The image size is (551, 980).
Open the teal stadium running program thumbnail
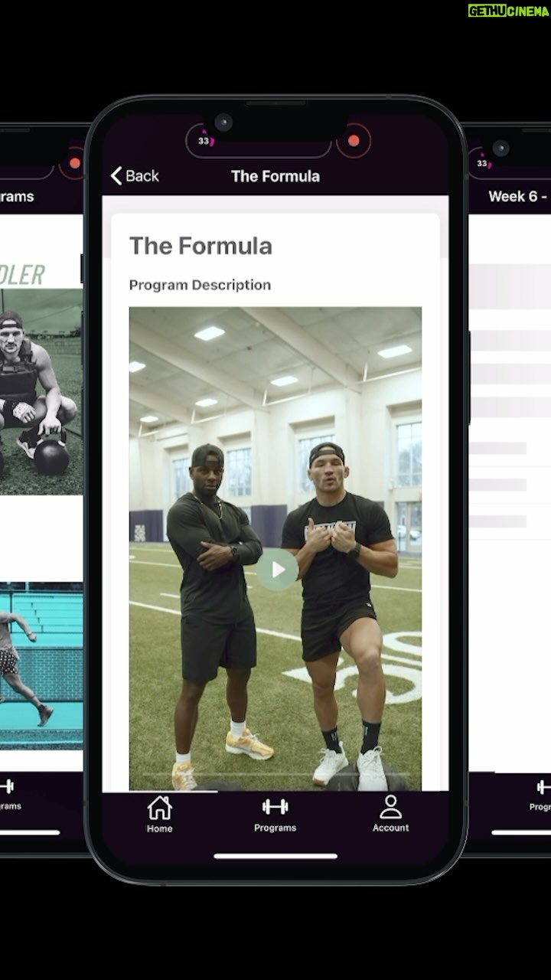pyautogui.click(x=41, y=666)
